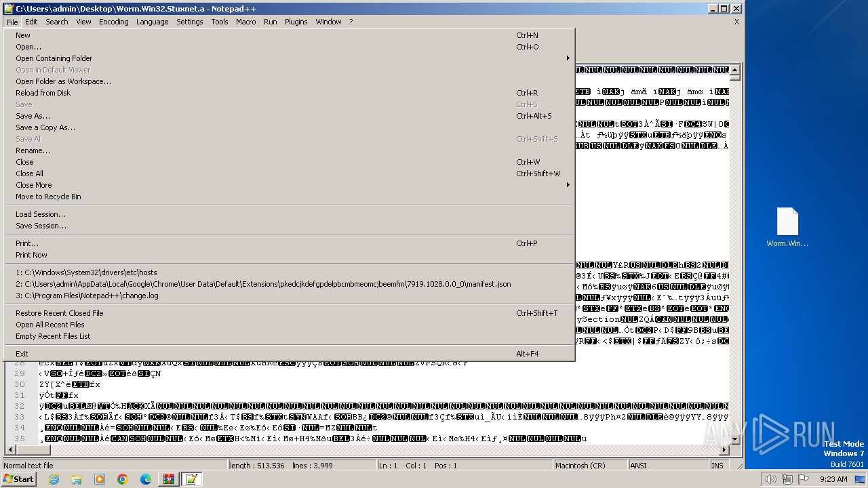Choose Save a Copy As...
The height and width of the screenshot is (488, 868).
tap(290, 127)
